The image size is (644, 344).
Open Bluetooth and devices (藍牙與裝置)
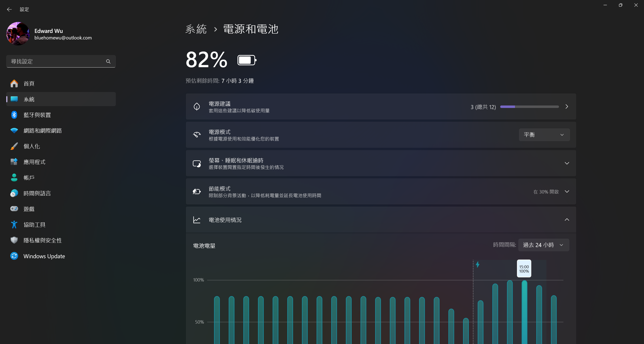click(37, 115)
